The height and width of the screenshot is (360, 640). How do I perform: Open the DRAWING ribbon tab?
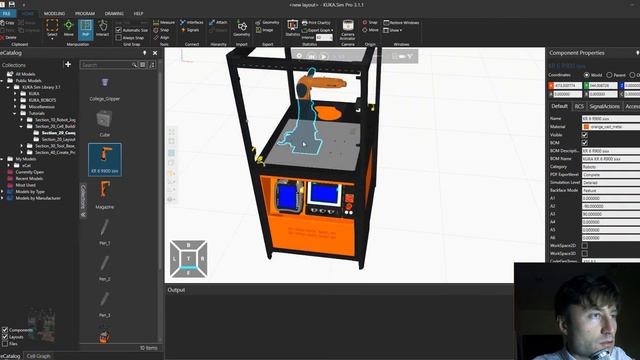click(114, 13)
